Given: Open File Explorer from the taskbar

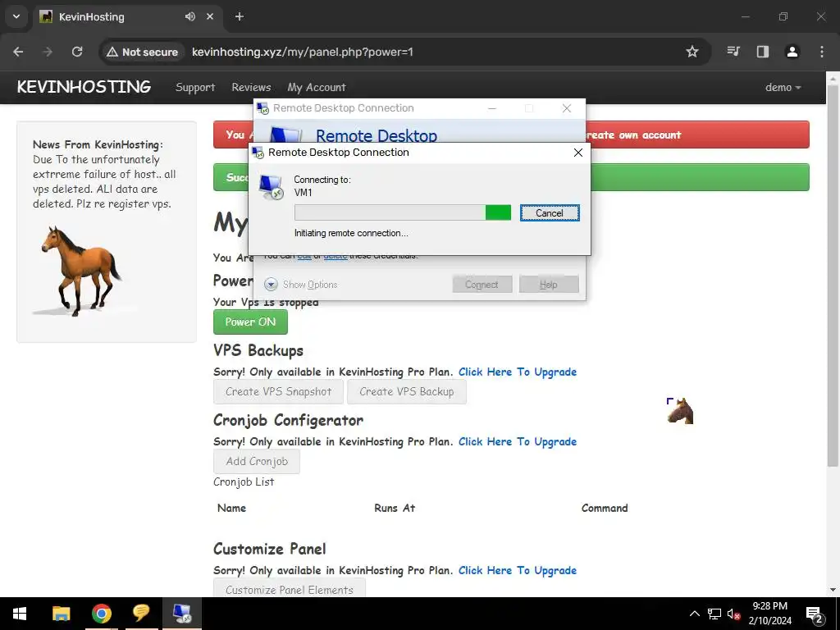Looking at the screenshot, I should click(x=61, y=614).
